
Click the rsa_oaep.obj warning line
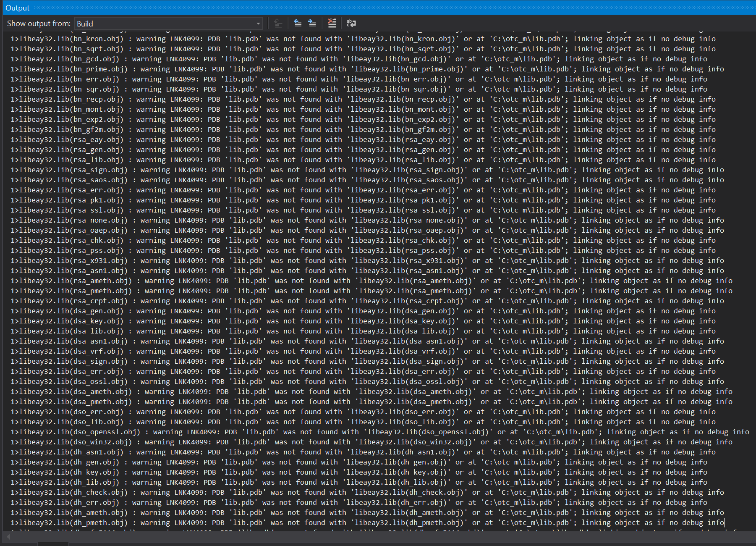(367, 230)
